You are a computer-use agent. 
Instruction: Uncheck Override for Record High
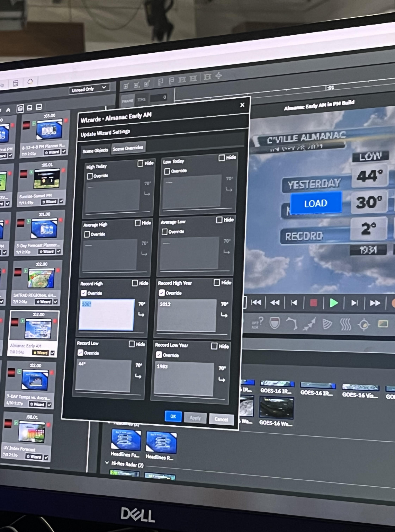point(84,293)
